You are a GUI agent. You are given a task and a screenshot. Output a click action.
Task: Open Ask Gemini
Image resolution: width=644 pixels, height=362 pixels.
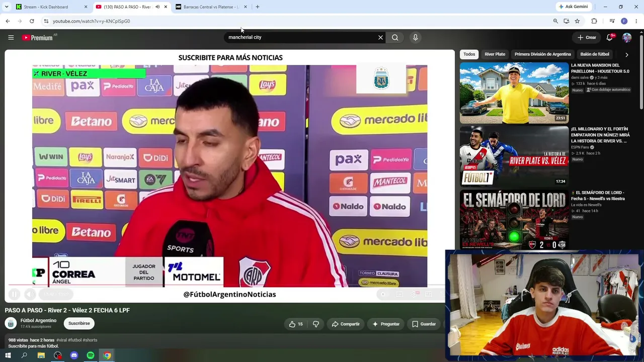point(573,7)
